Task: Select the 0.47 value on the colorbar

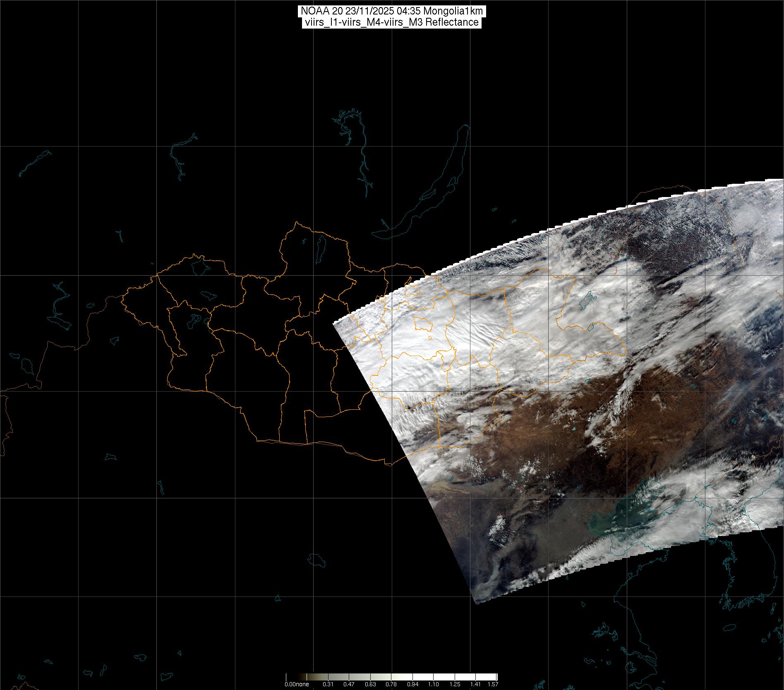Action: pos(349,684)
